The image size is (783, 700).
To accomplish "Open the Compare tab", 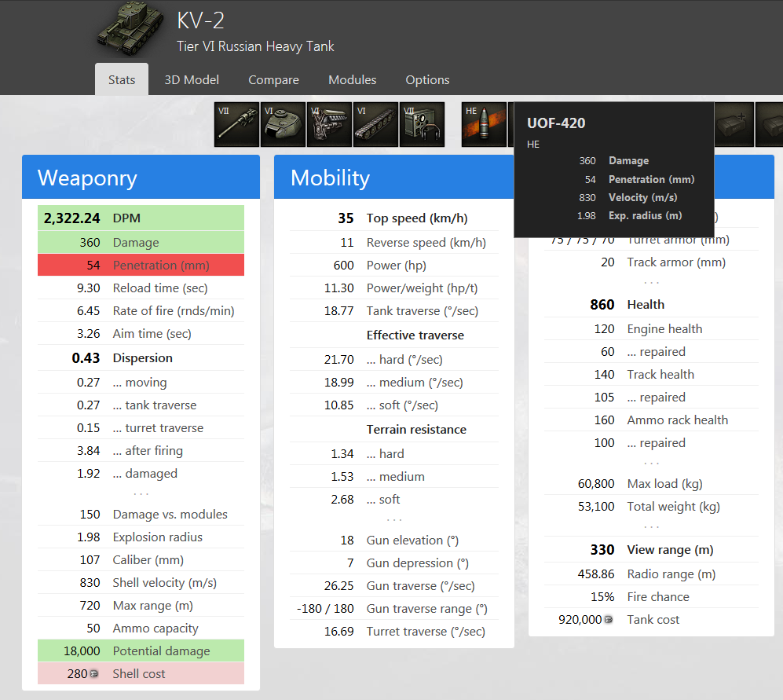I will [273, 79].
